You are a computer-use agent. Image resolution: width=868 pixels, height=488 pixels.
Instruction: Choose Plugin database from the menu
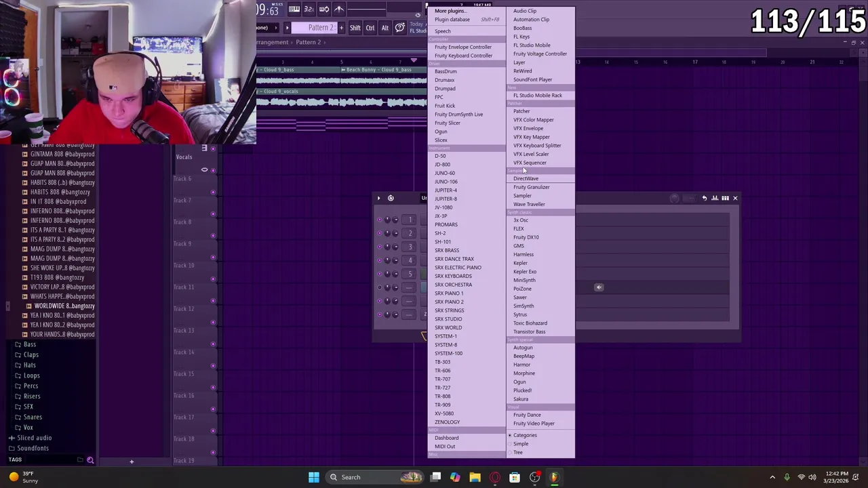pyautogui.click(x=452, y=20)
